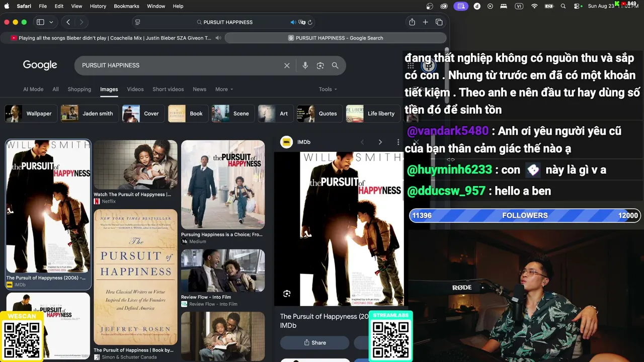Open the History menu
Viewport: 644px width, 362px height.
pos(98,6)
